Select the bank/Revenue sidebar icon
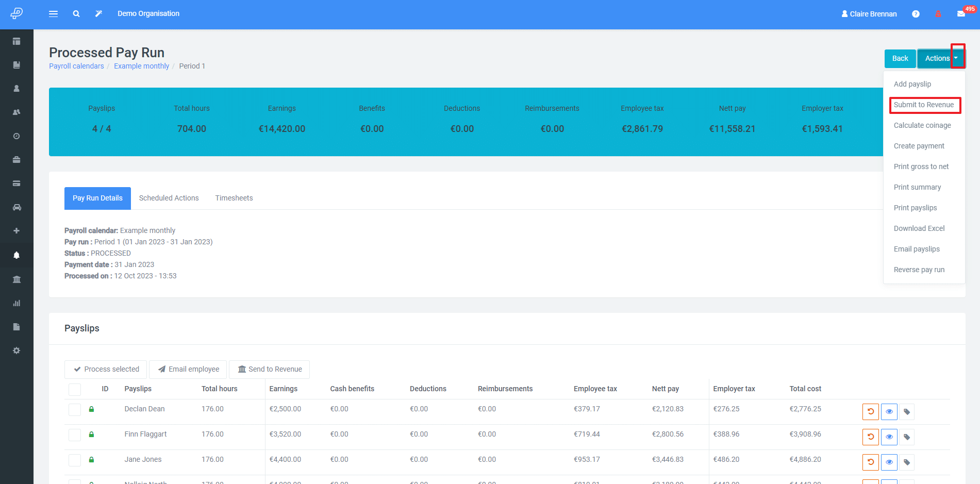The width and height of the screenshot is (980, 484). [17, 279]
